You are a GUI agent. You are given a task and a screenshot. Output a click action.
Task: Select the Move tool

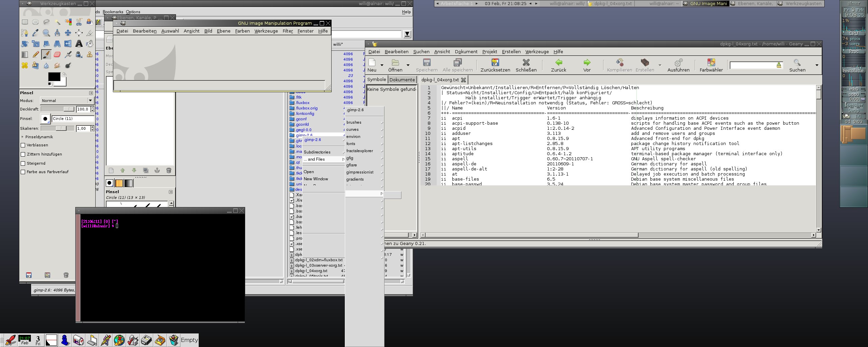coord(68,33)
